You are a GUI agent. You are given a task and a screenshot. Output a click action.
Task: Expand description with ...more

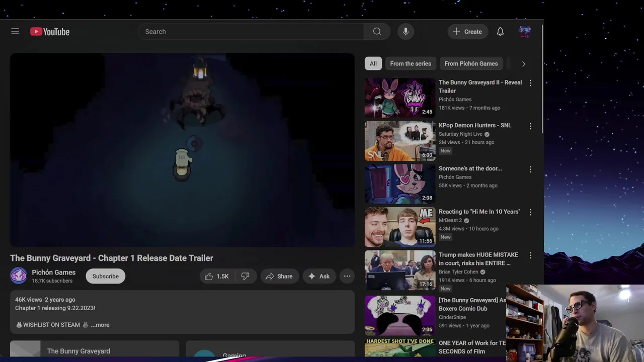pos(100,325)
